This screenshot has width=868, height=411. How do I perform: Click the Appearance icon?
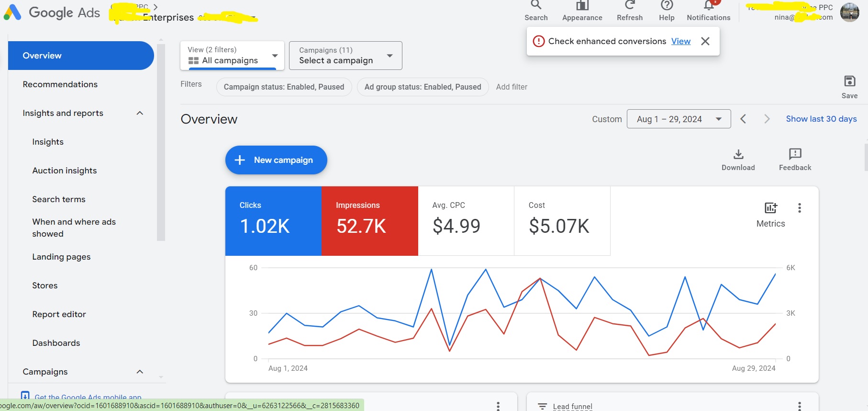coord(582,7)
